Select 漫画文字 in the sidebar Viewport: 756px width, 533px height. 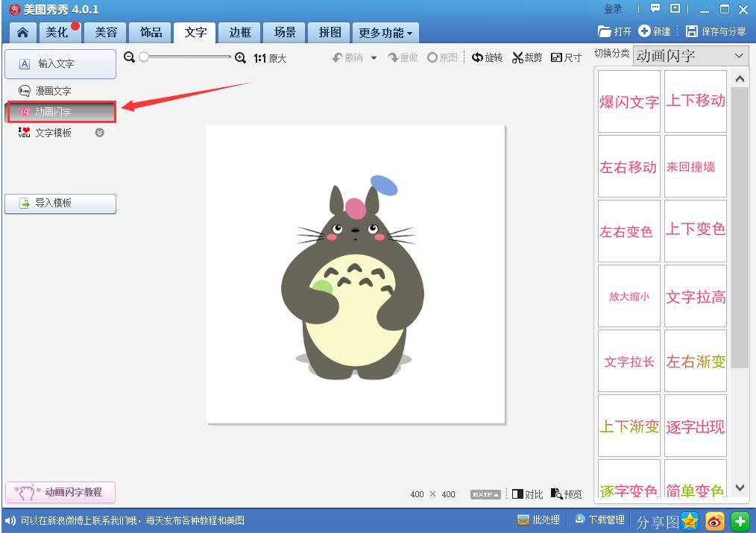click(x=53, y=91)
